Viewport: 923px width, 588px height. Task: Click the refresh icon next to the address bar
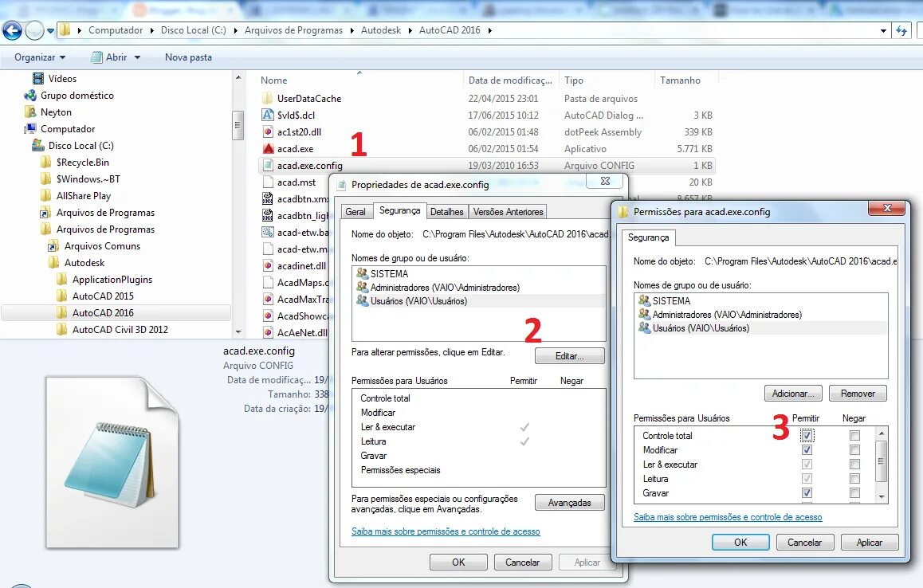click(x=901, y=30)
